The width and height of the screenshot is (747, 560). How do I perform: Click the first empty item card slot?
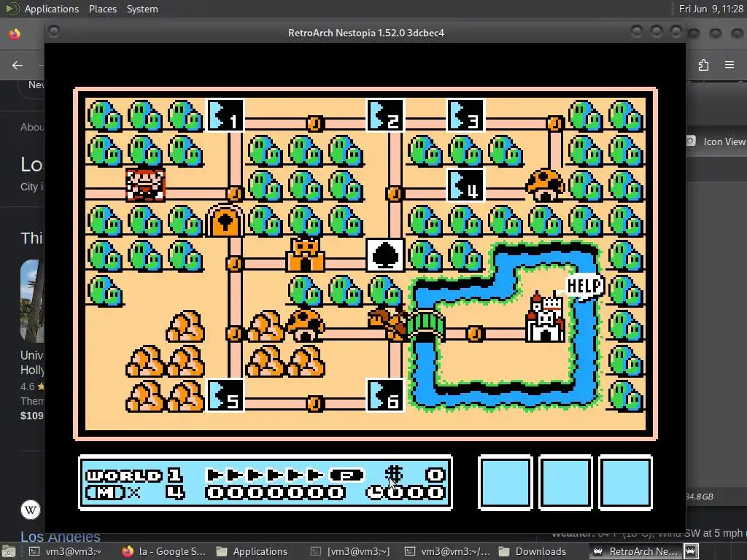pos(505,483)
